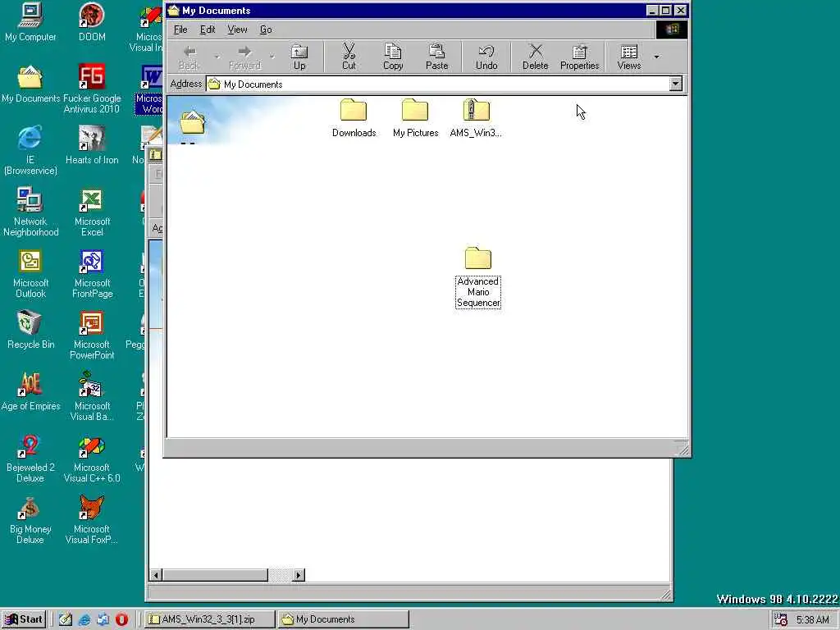
Task: Click the background window horizontal scrollbar thumb
Action: (x=216, y=575)
